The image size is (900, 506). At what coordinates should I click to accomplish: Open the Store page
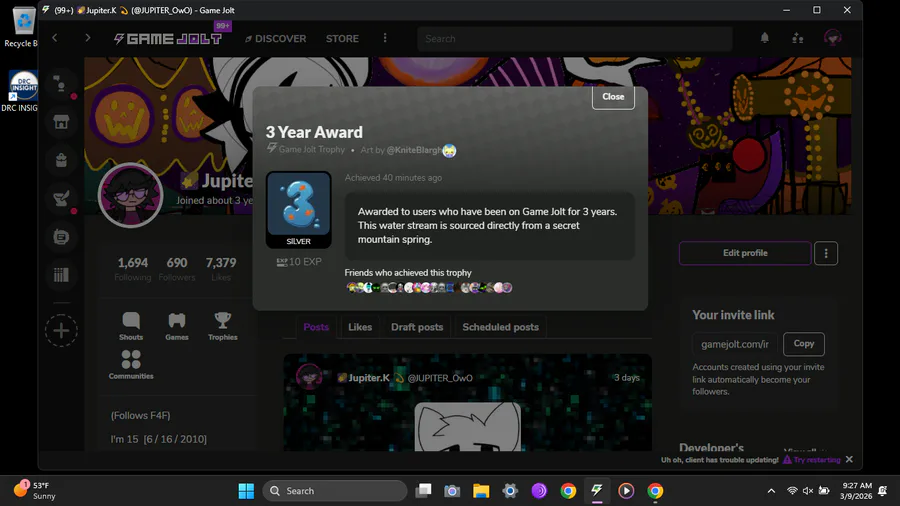[x=342, y=38]
